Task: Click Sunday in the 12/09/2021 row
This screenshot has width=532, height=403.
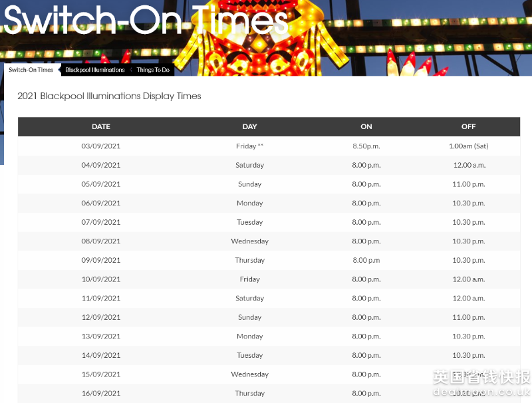Action: [250, 317]
